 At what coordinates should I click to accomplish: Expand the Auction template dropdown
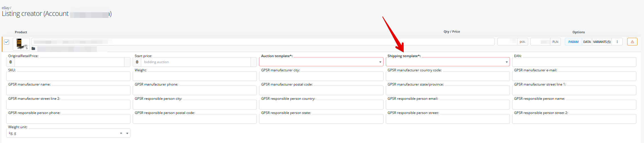[380, 62]
